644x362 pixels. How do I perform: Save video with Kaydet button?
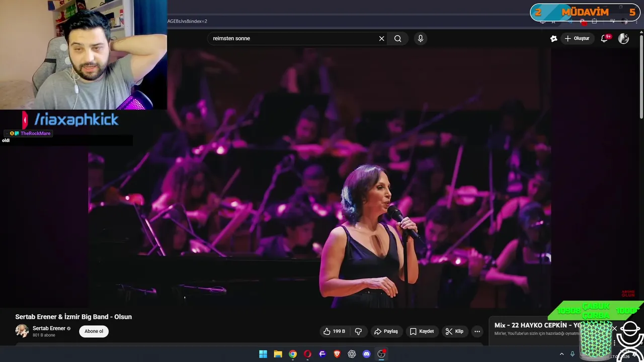[422, 331]
